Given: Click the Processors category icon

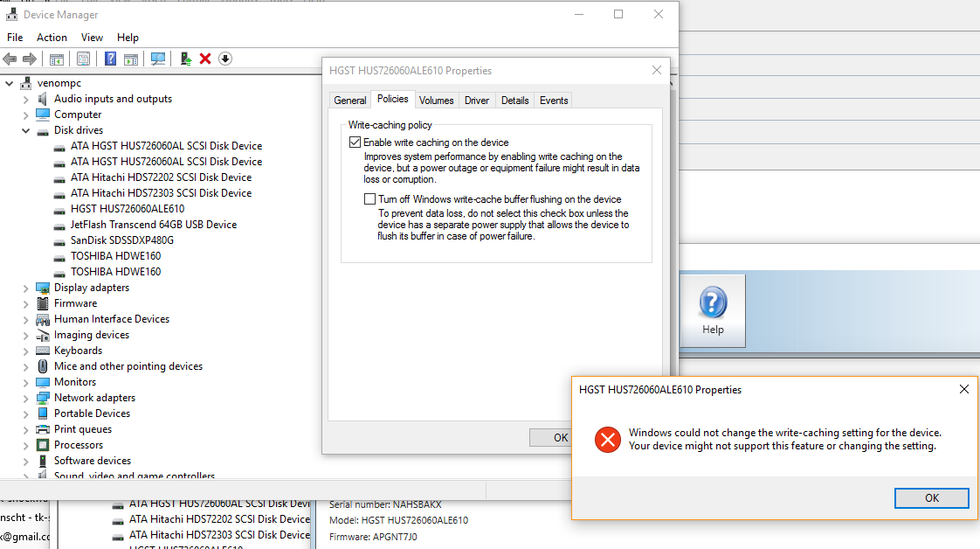Looking at the screenshot, I should click(43, 445).
